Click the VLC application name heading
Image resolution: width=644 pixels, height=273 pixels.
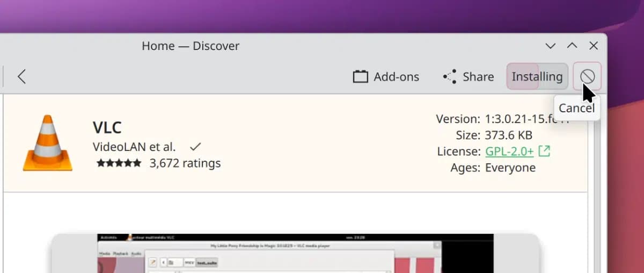click(107, 128)
